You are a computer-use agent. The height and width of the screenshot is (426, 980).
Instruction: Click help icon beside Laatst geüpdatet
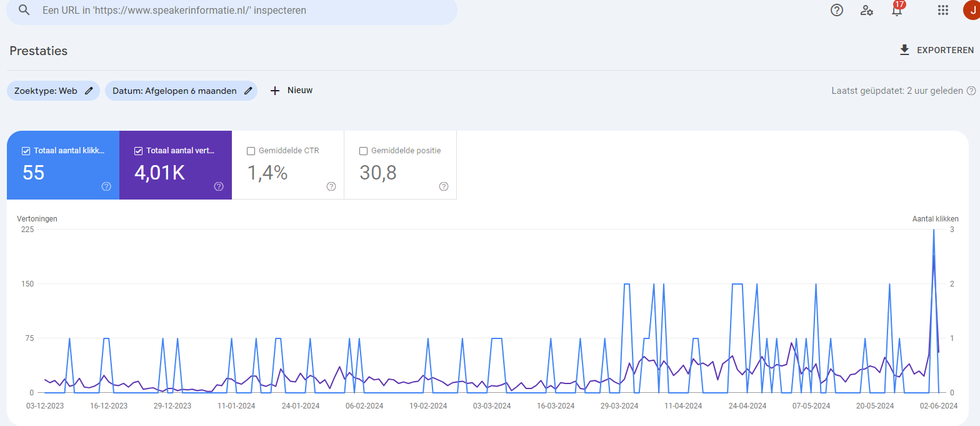click(x=971, y=91)
